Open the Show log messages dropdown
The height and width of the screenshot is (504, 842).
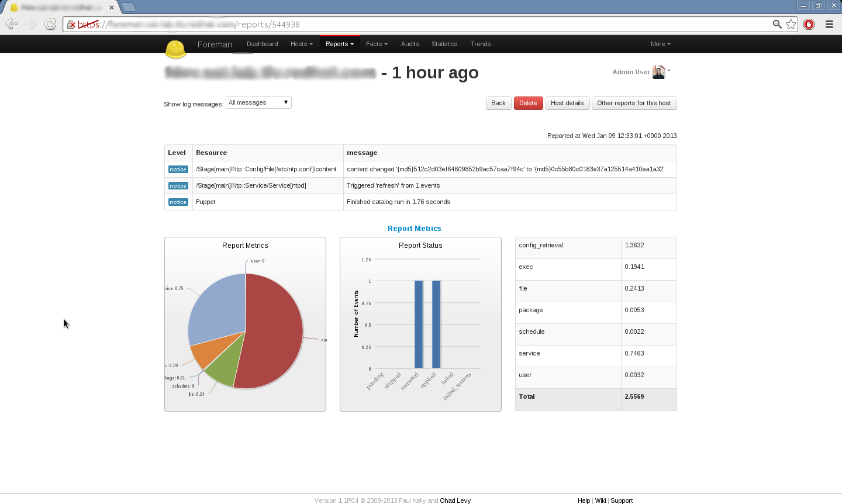[258, 102]
